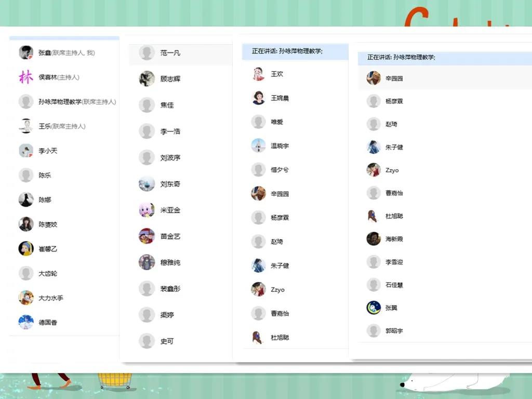The width and height of the screenshot is (532, 399).
Task: Select participant 郭昭宇 from list
Action: tap(394, 330)
